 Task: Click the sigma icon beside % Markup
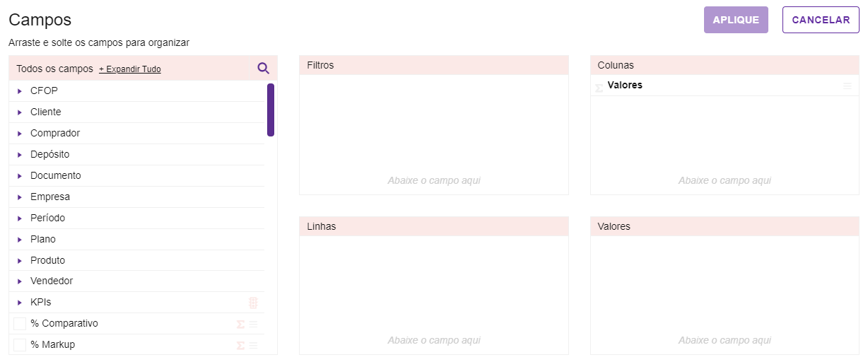(240, 345)
